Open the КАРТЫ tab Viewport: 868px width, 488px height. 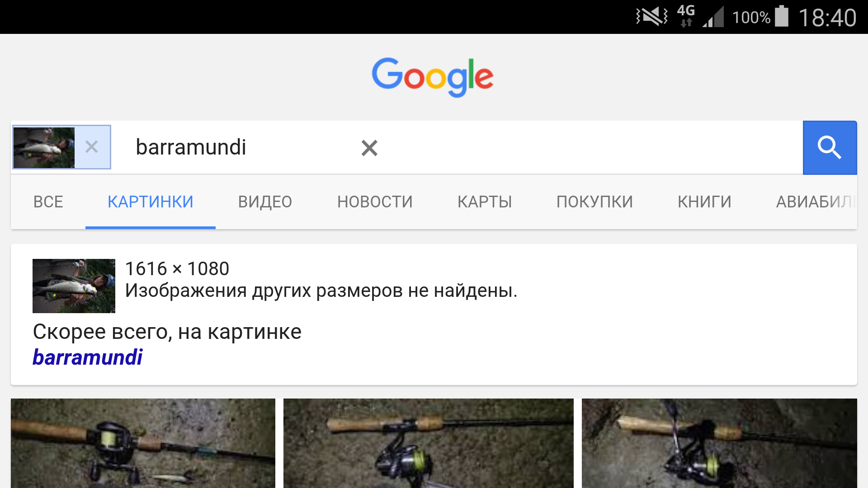485,202
